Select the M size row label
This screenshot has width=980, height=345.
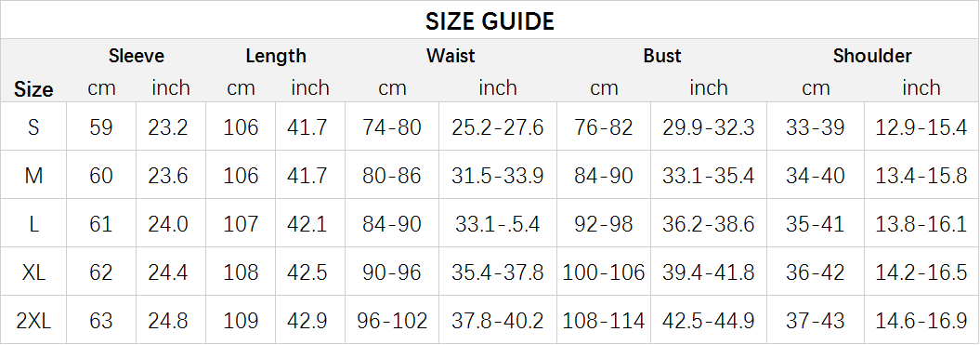33,176
